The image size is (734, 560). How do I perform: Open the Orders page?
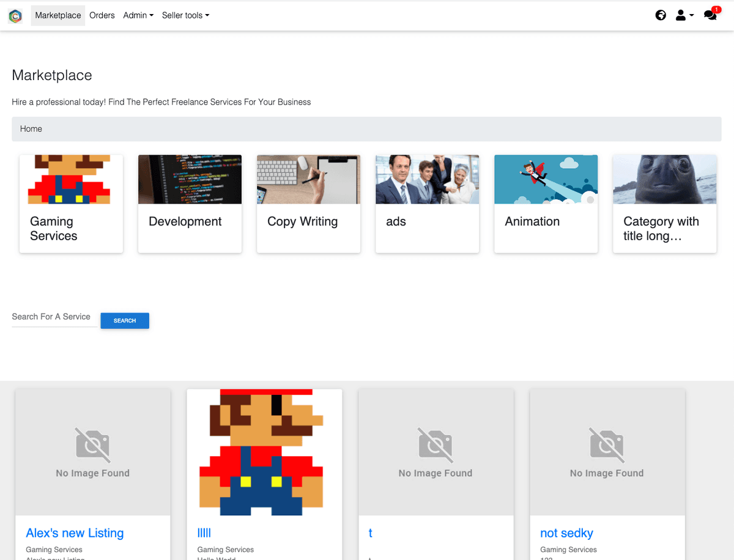(x=102, y=15)
